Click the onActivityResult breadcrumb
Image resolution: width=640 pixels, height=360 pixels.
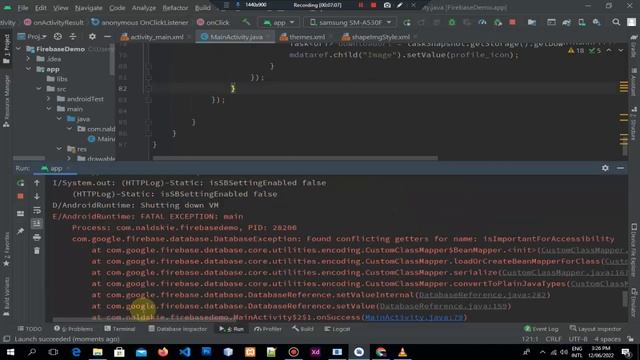click(53, 22)
